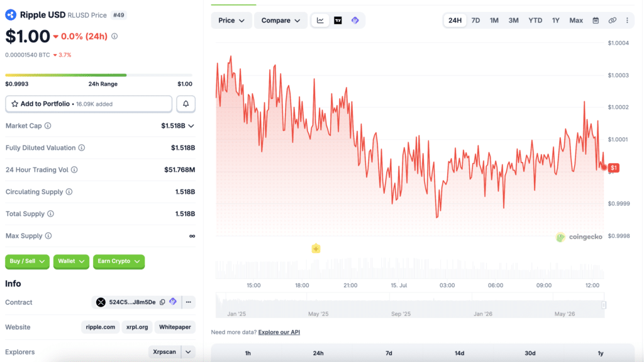The height and width of the screenshot is (362, 644).
Task: Switch to TradingView chart icon
Action: pyautogui.click(x=338, y=20)
